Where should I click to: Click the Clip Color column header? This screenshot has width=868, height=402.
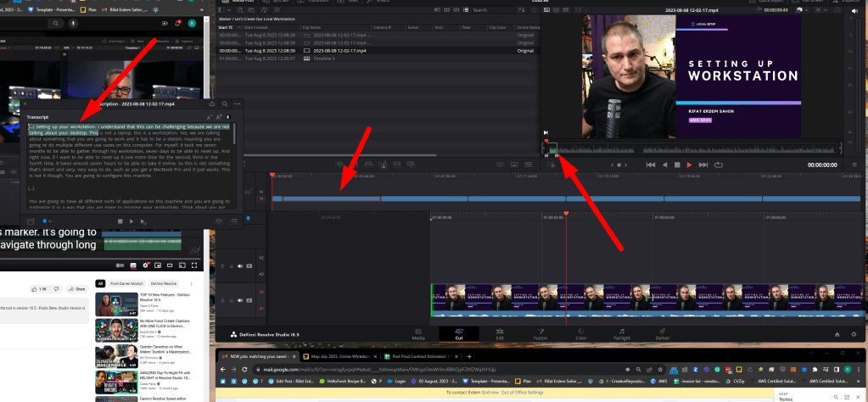tap(498, 27)
